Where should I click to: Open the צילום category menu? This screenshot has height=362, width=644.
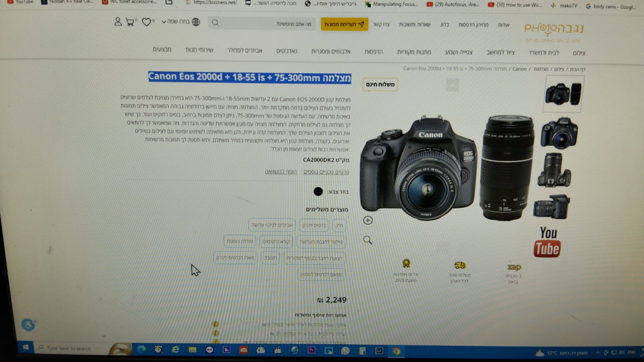coord(579,53)
